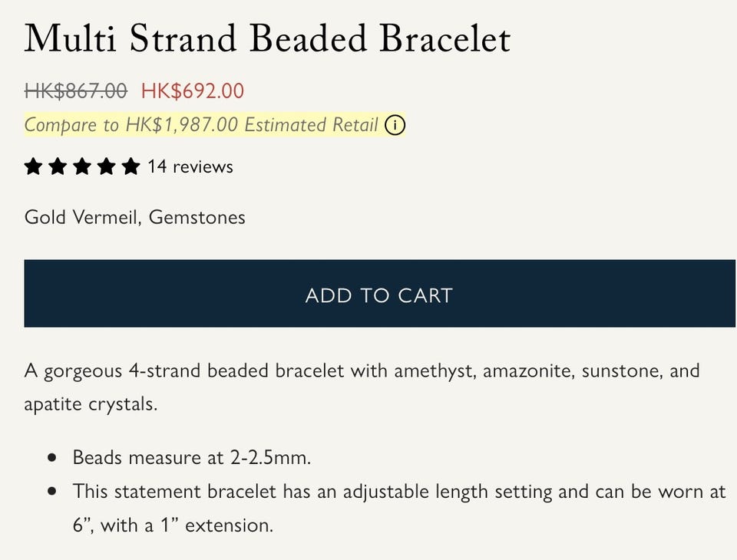The image size is (737, 560).
Task: Click the gorgeous 4-strand description paragraph
Action: [x=362, y=387]
